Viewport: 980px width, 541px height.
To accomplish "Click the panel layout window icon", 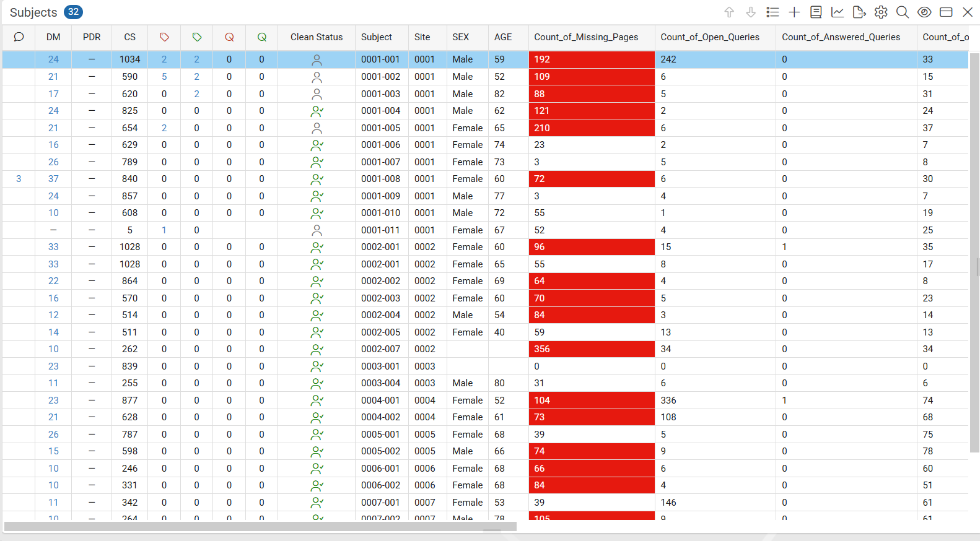I will (946, 12).
